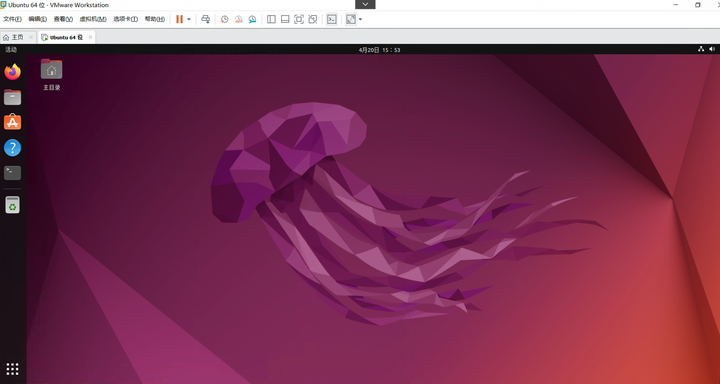Launch Firefox from the dock
The width and height of the screenshot is (720, 384).
pos(12,72)
